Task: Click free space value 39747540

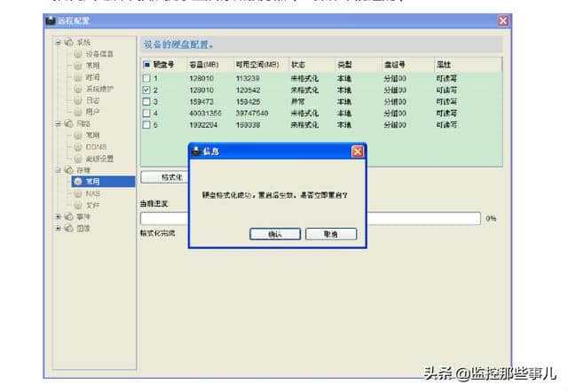Action: (x=252, y=114)
